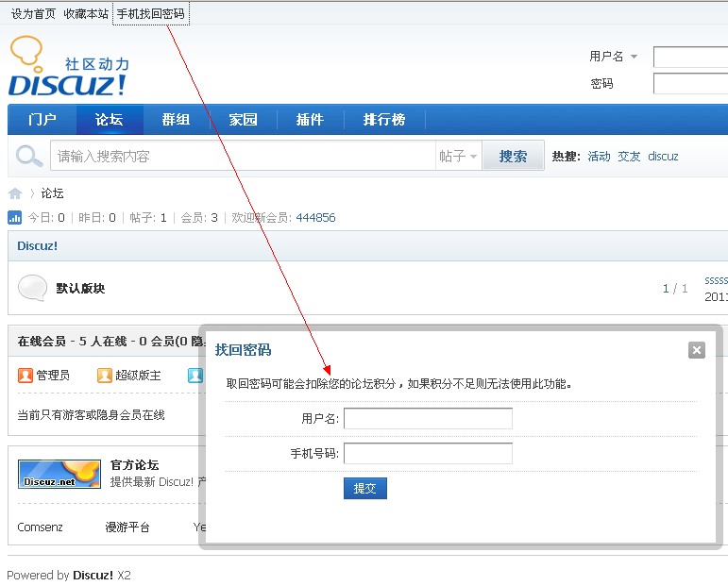Screen dimensions: 728x586
Task: Click the Discuz! logo
Action: click(69, 65)
